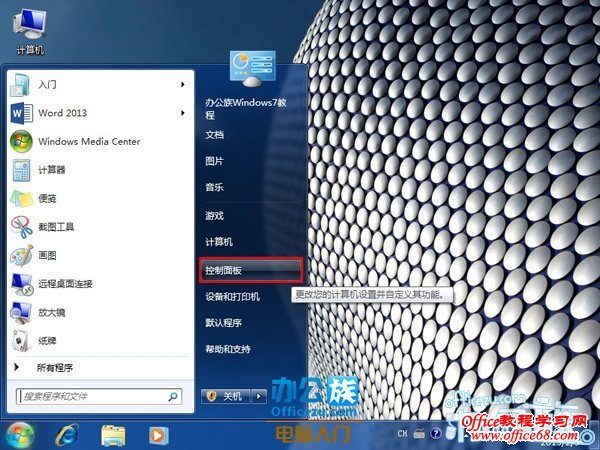Screen dimensions: 600x450
Task: Open the 计算器 calculator icon
Action: (21, 170)
